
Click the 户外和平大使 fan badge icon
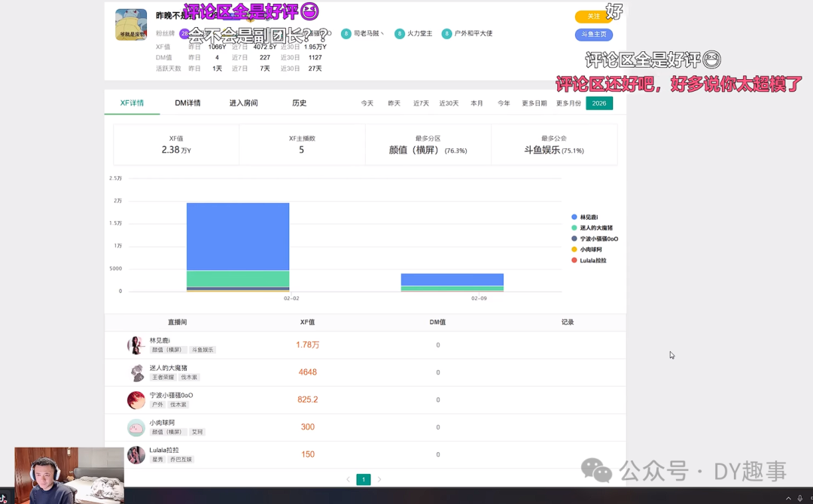446,34
